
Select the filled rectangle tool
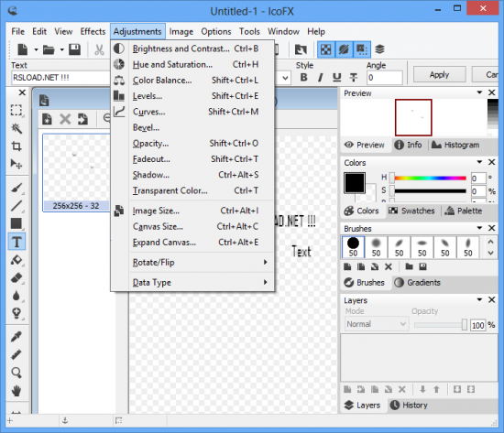coord(16,223)
